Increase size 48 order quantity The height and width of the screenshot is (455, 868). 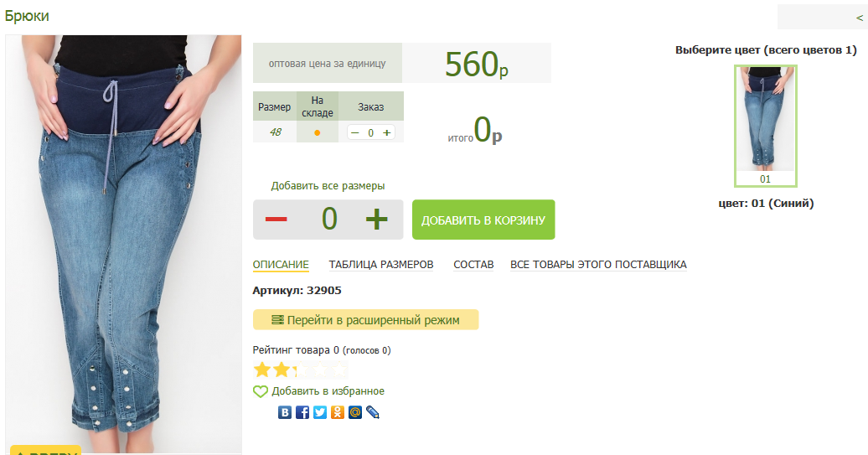pyautogui.click(x=387, y=133)
